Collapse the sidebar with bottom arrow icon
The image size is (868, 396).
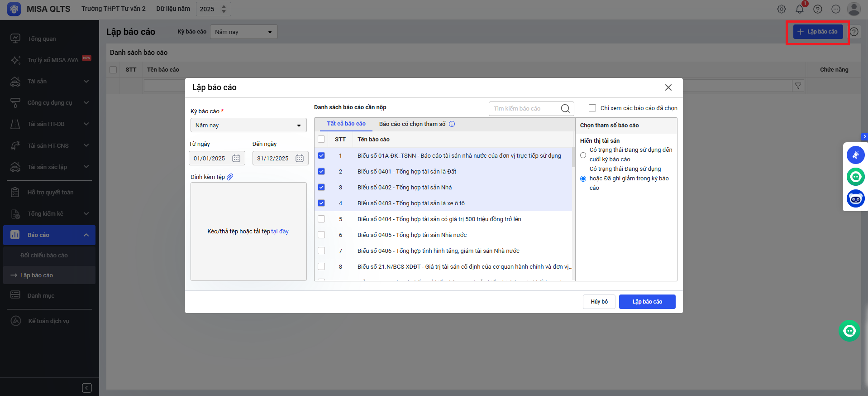point(87,388)
